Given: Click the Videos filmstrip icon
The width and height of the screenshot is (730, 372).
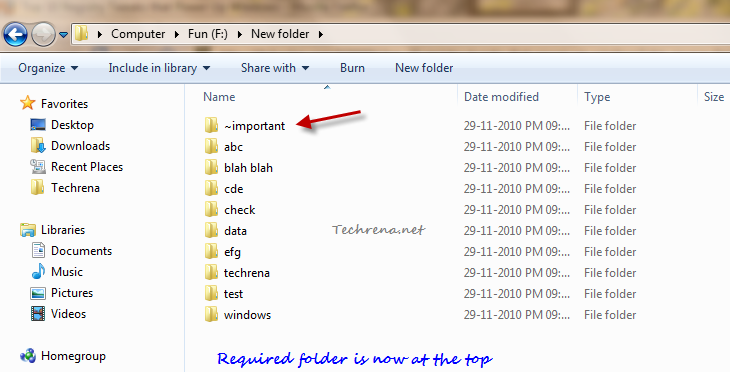Looking at the screenshot, I should (x=38, y=314).
